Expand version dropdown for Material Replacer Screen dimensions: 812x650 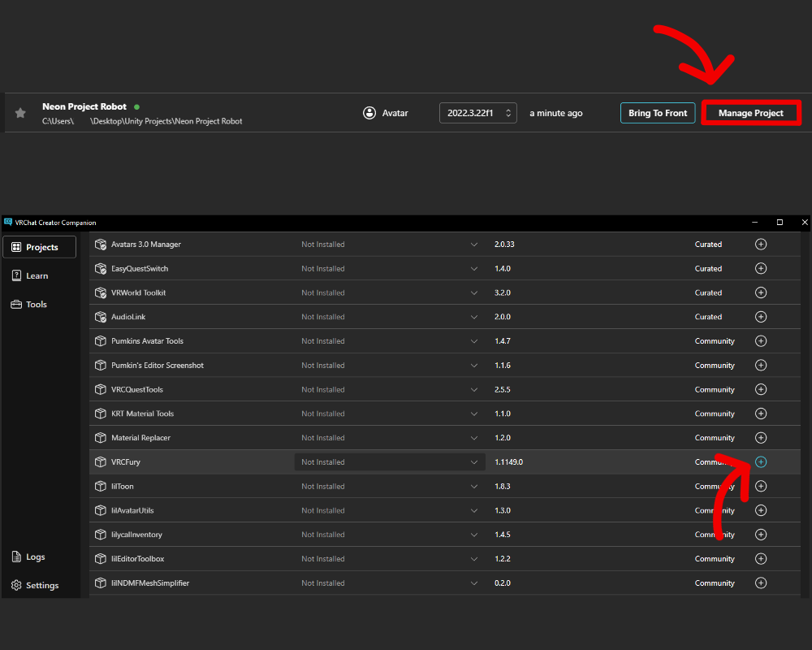coord(474,438)
